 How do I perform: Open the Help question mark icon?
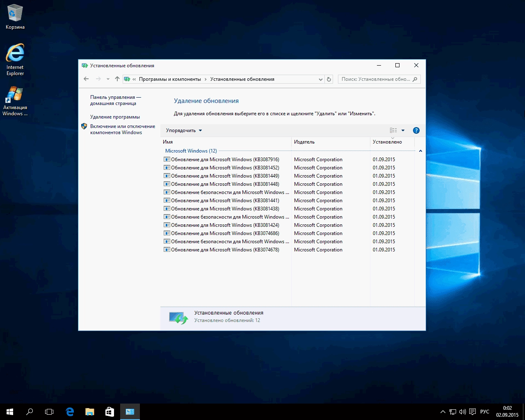click(416, 130)
